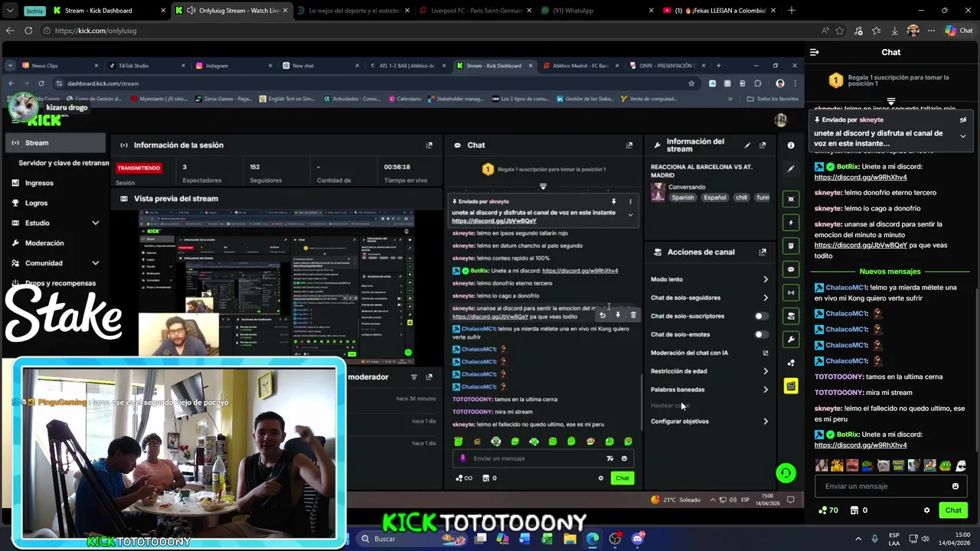Switch to the botrix tab
The image size is (980, 551).
(x=34, y=11)
